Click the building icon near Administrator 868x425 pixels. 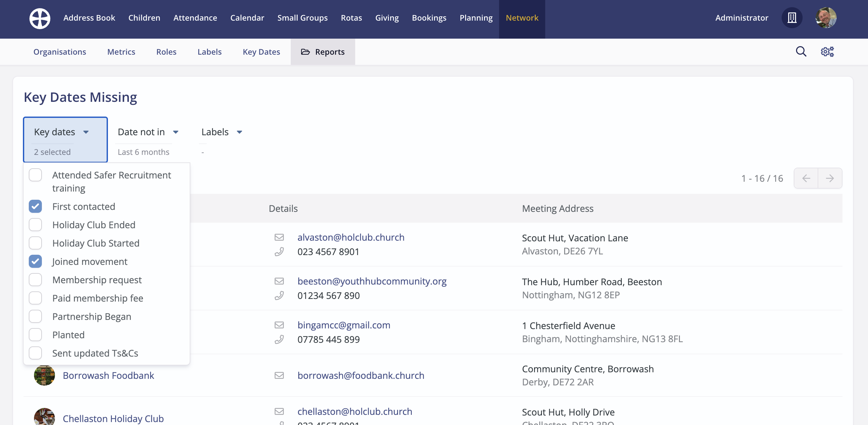click(792, 18)
